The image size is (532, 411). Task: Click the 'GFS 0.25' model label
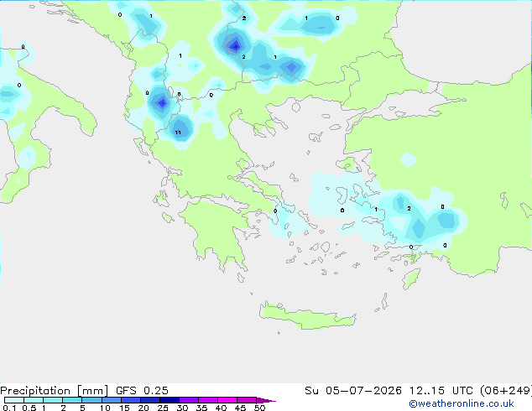[142, 391]
